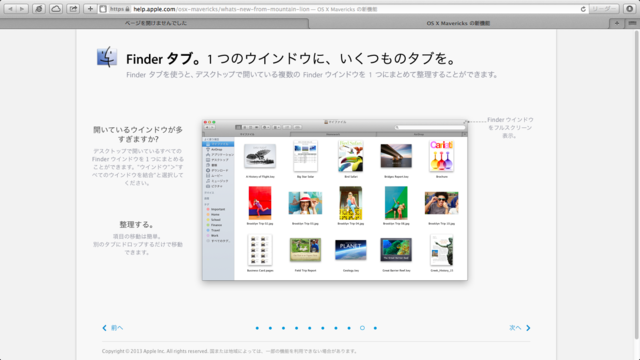Show all tabs with the rightmost tab bar button
Viewport: 640px width, 360px height.
(632, 23)
